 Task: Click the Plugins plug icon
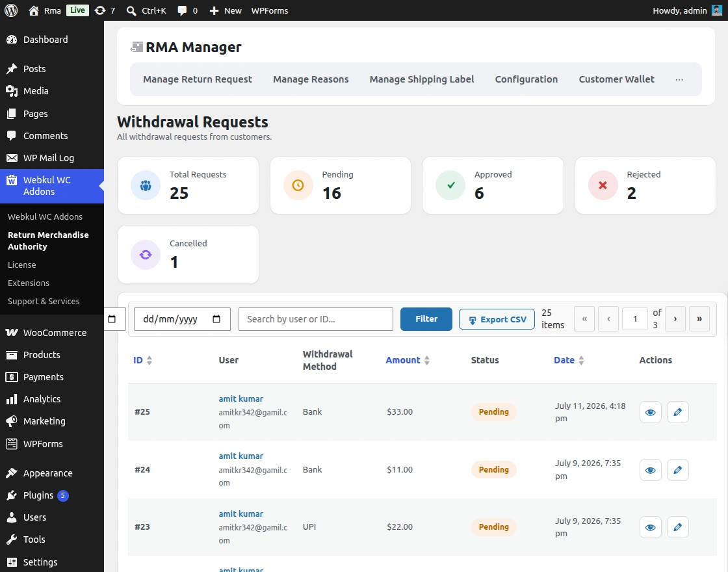[12, 495]
